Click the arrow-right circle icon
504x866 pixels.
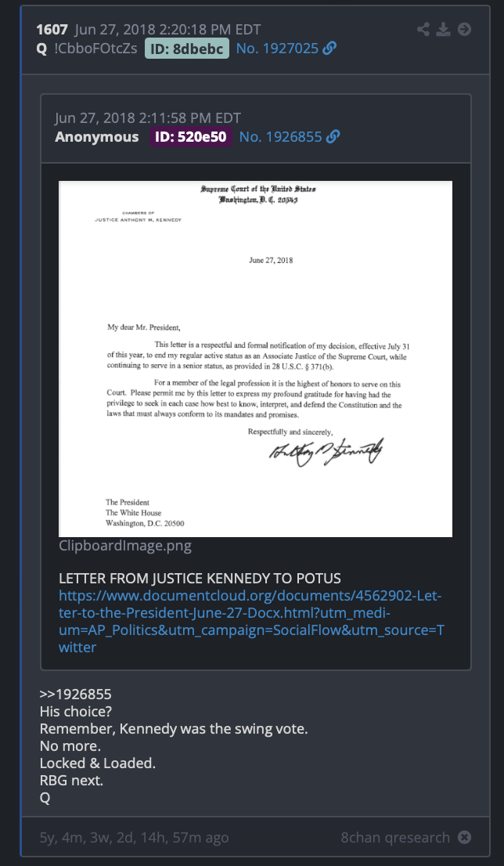coord(465,29)
